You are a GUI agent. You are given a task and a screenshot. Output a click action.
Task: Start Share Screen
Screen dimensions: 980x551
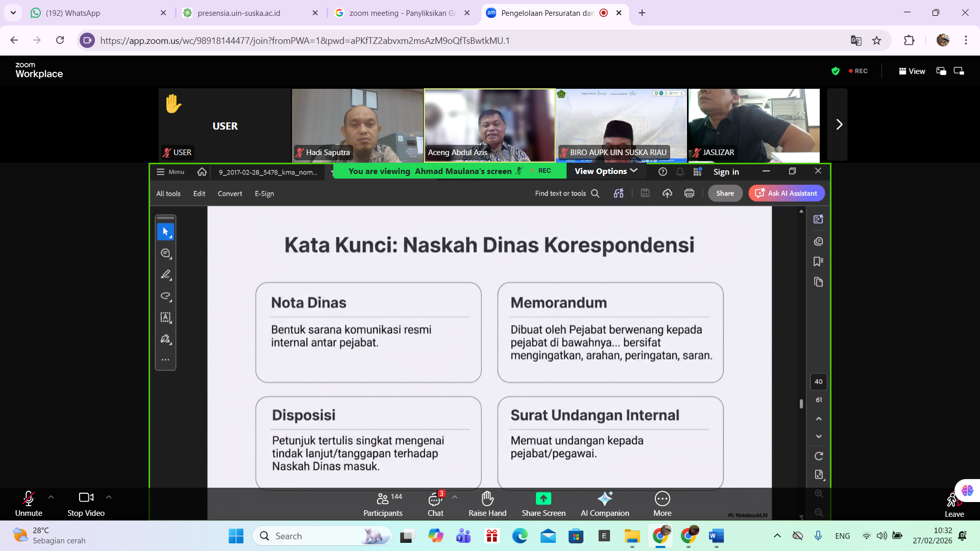(x=543, y=504)
